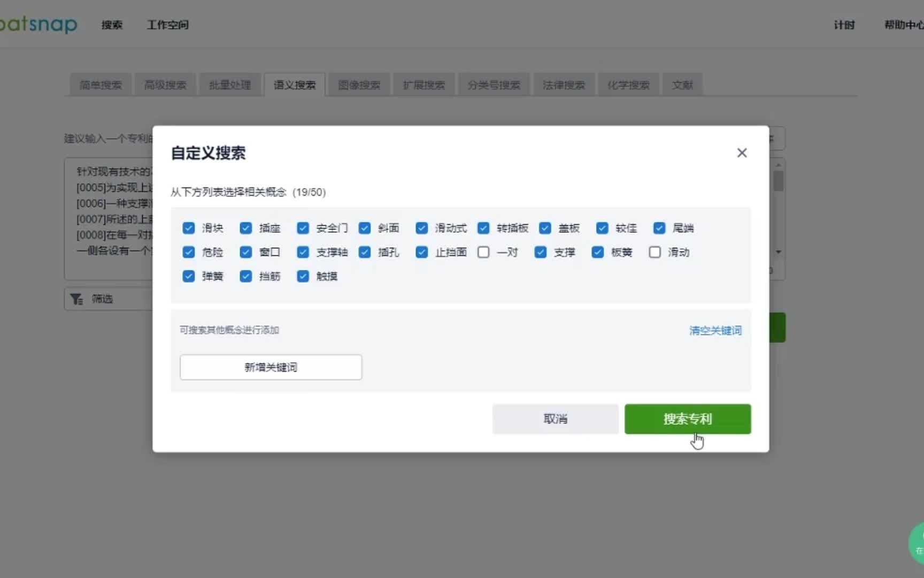Open the 工作空间 top navigation menu
Screen dimensions: 924x578
[168, 25]
